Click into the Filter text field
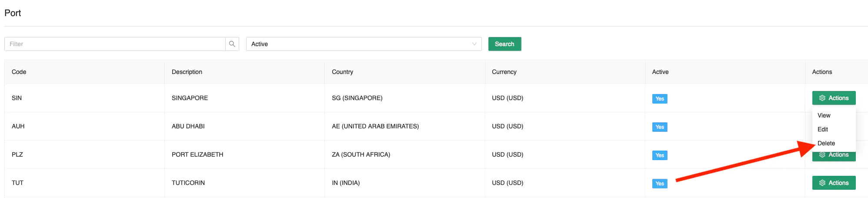 tap(115, 44)
